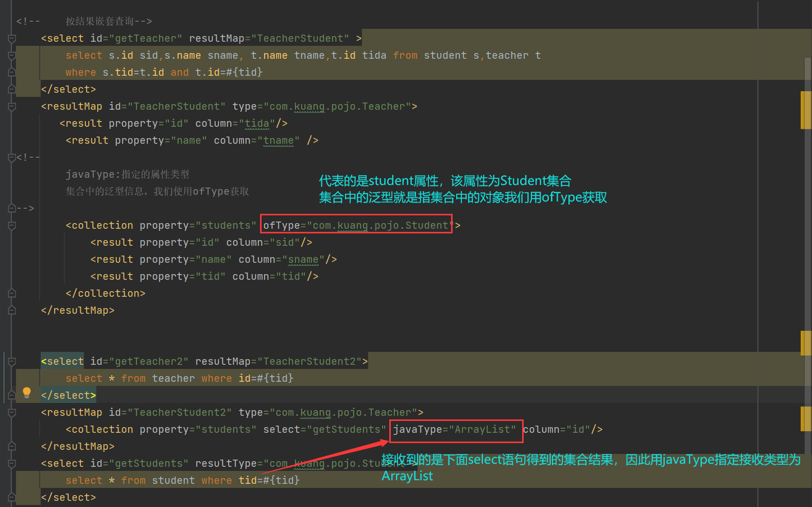This screenshot has width=812, height=507.
Task: Click column value "sname" in result tag
Action: pos(303,260)
